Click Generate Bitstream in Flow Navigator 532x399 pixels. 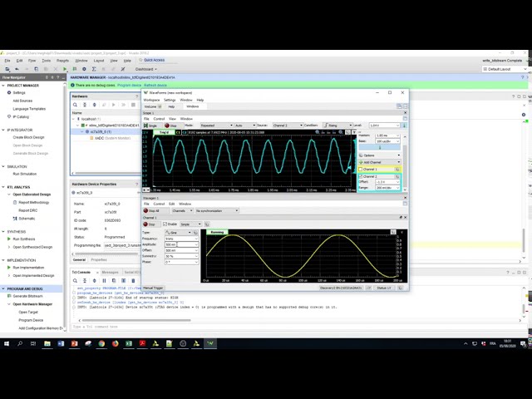(27, 296)
